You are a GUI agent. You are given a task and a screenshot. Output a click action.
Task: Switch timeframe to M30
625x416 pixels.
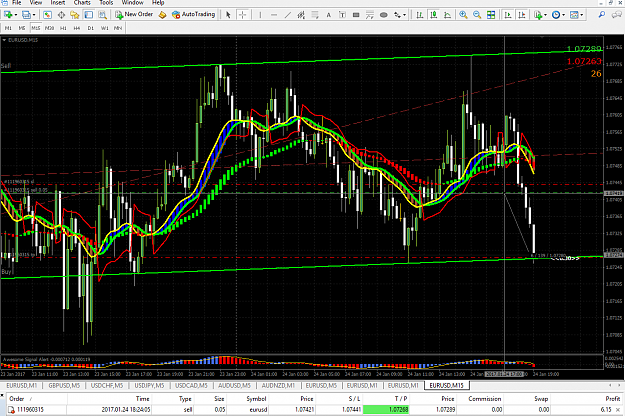49,28
